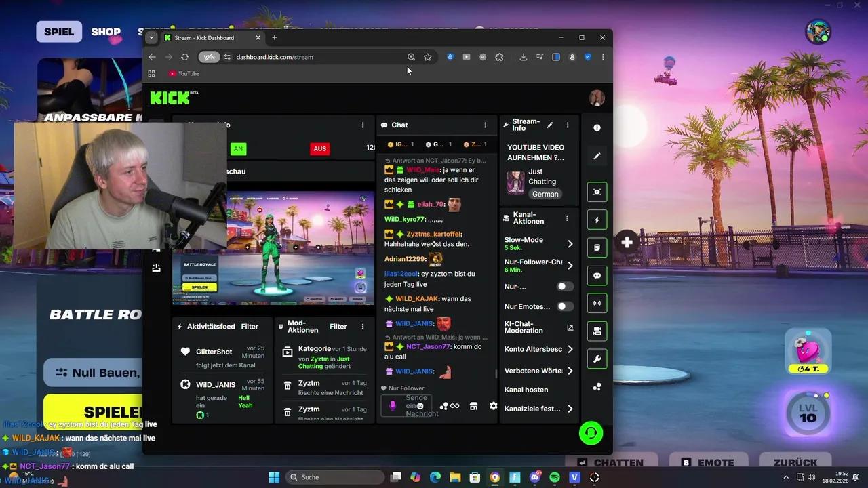Open the Stream-Info panel three-dot menu

(568, 125)
